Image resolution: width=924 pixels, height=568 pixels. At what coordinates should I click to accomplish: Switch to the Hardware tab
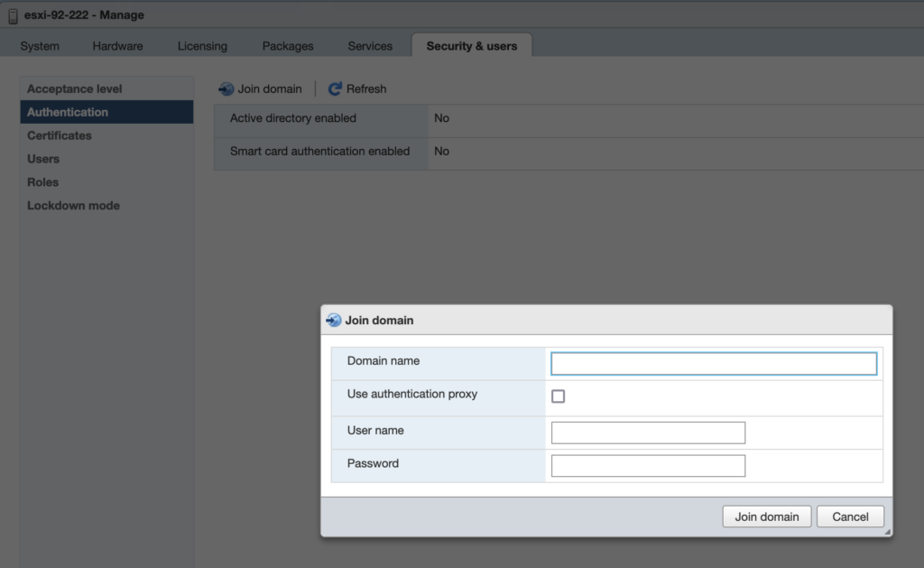click(x=118, y=46)
